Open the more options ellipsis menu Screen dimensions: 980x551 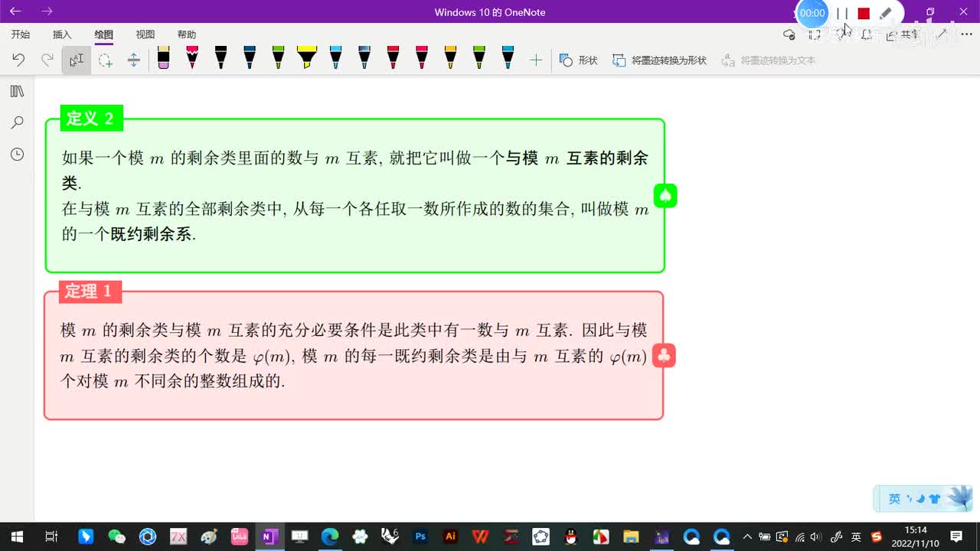tap(966, 34)
